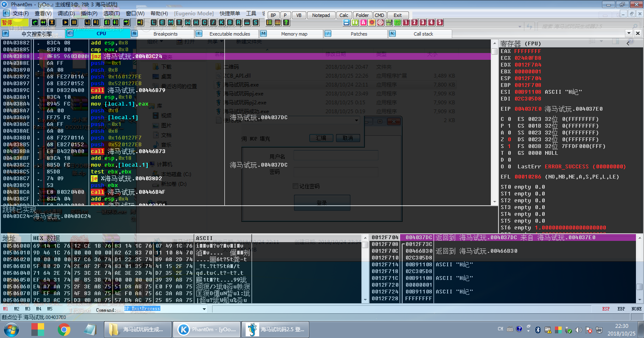Open the 插件(P) menu
The height and width of the screenshot is (338, 644).
89,14
